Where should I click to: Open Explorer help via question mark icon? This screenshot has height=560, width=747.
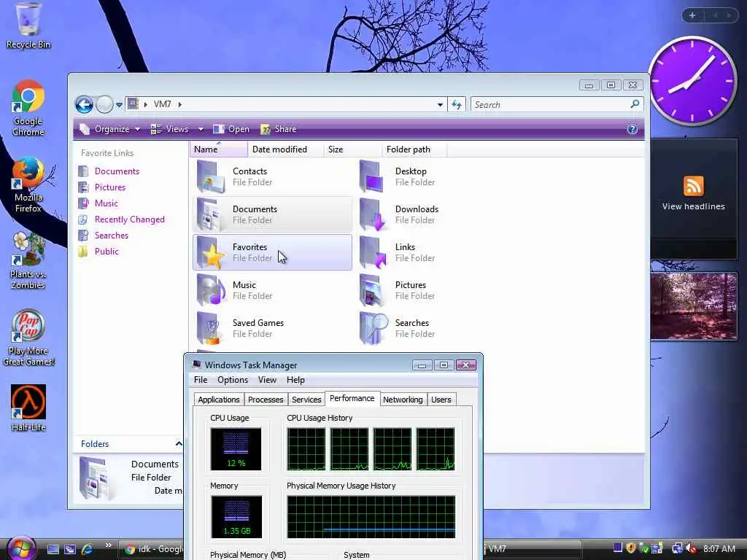coord(632,129)
